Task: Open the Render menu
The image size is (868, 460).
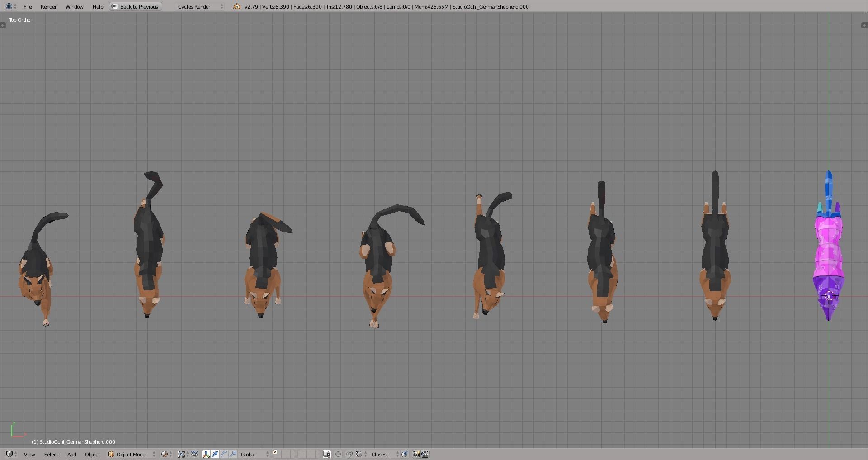Action: coord(48,6)
